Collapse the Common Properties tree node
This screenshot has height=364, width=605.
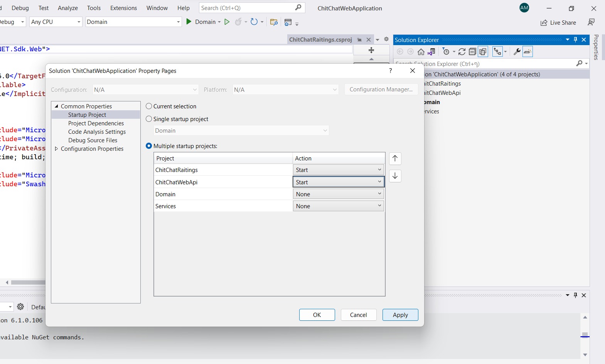click(x=56, y=106)
